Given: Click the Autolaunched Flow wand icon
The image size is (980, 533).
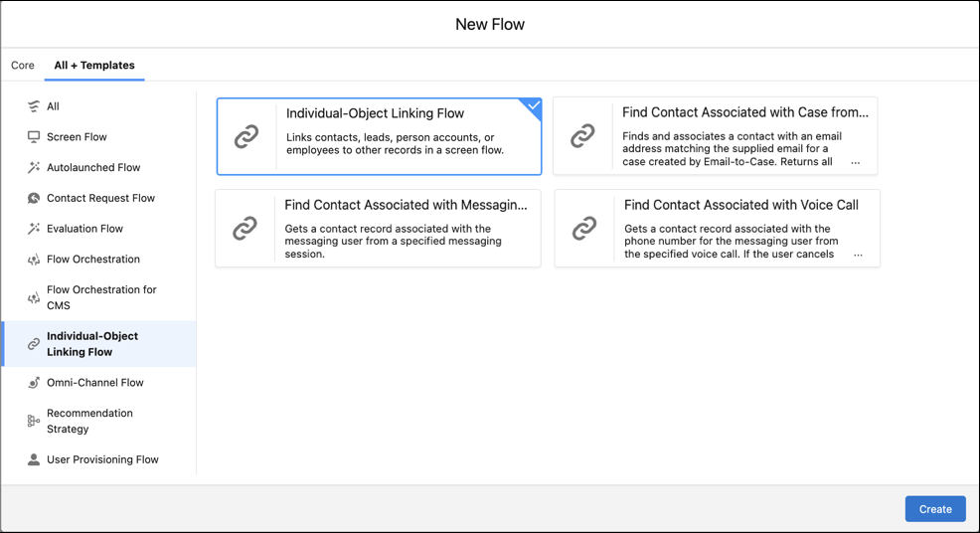Looking at the screenshot, I should 34,168.
